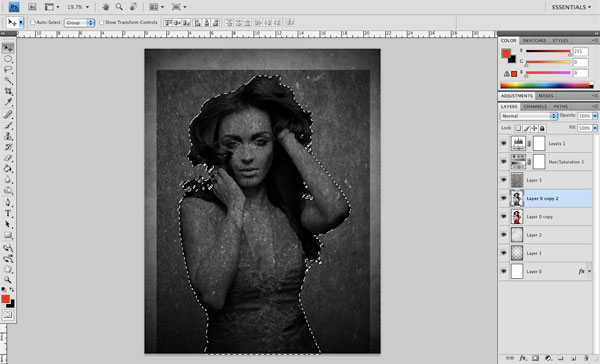Select the History Brush tool
Viewport: 600px width, 364px height.
click(8, 147)
